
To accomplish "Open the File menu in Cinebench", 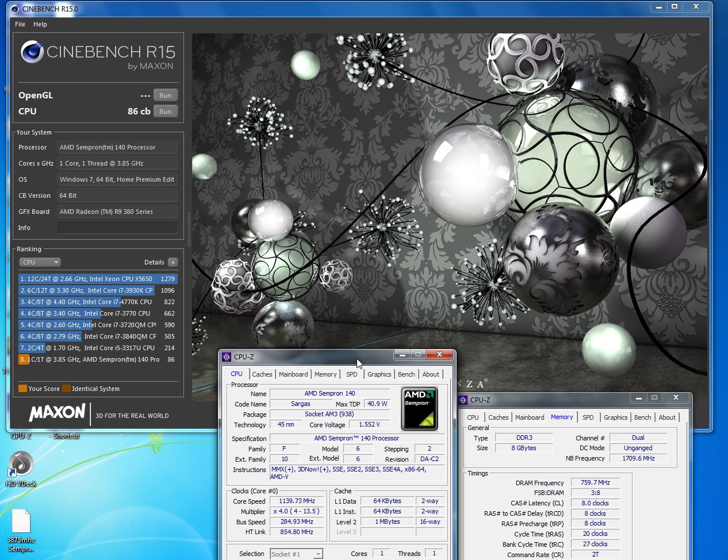I will (x=20, y=24).
